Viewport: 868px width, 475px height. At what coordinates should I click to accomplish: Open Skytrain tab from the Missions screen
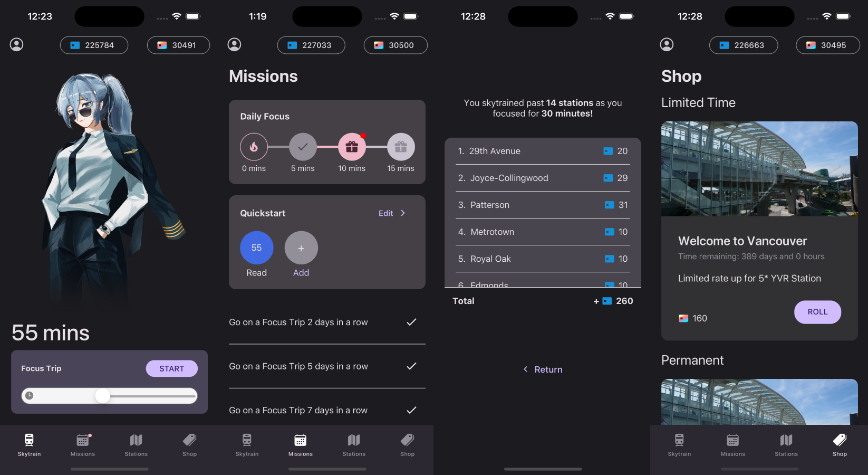247,443
